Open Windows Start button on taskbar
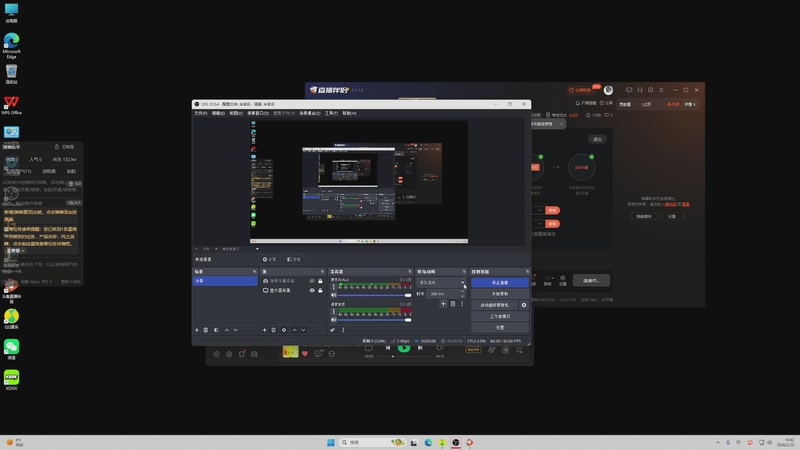Screen dimensions: 800x450 click(x=331, y=442)
